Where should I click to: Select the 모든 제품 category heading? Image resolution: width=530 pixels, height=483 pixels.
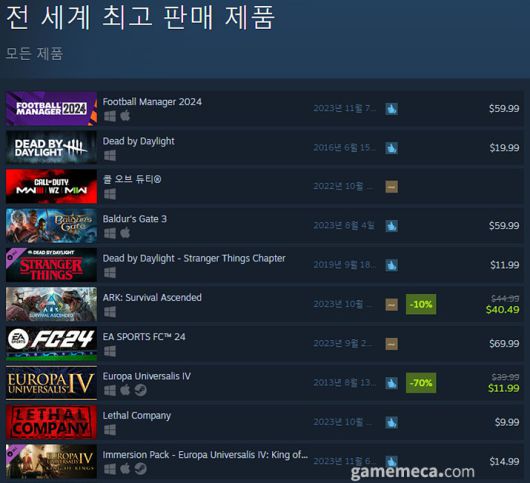[34, 53]
